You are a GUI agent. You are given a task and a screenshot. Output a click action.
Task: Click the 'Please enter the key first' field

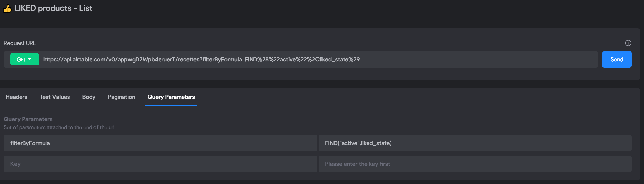point(475,164)
